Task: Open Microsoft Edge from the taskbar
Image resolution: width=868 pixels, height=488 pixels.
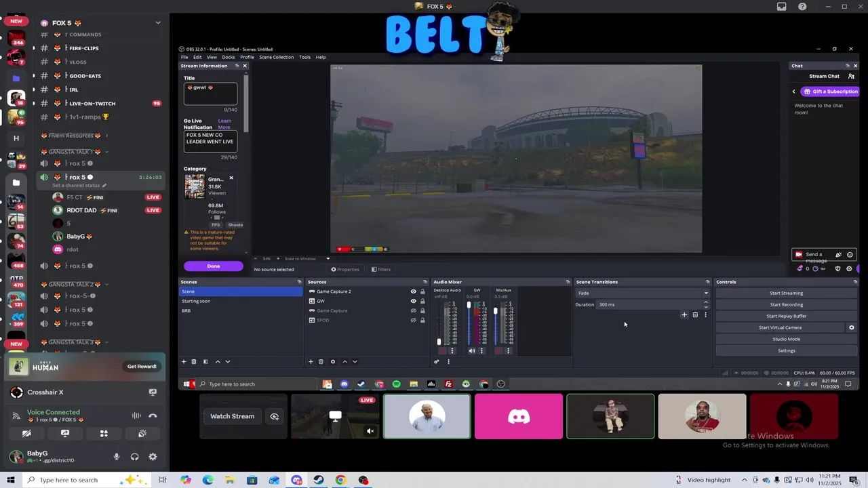Action: (208, 480)
